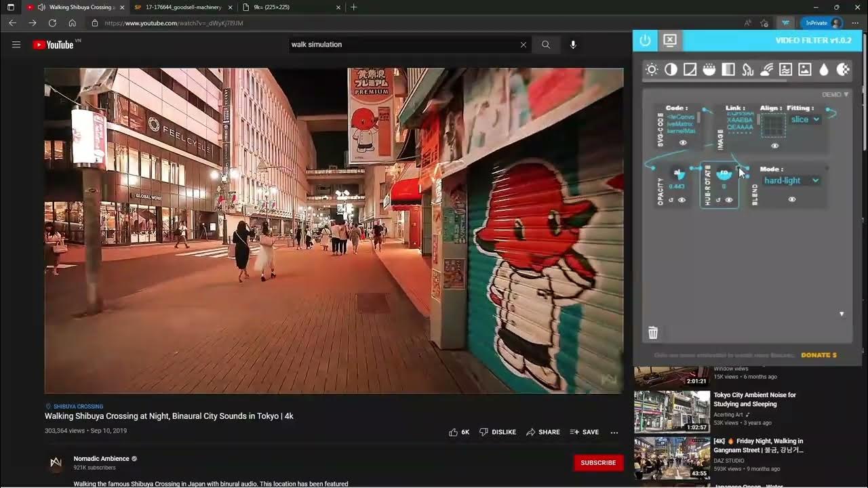
Task: Add the water drop blur filter
Action: click(x=824, y=69)
